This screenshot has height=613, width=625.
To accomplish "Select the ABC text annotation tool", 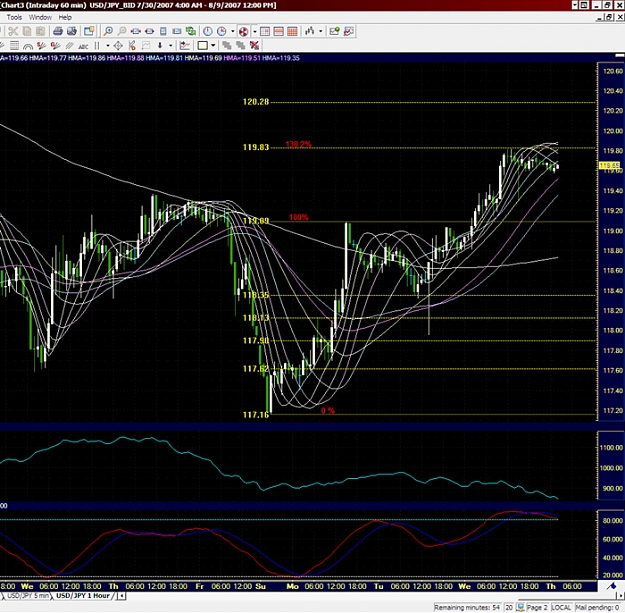I will [83, 45].
